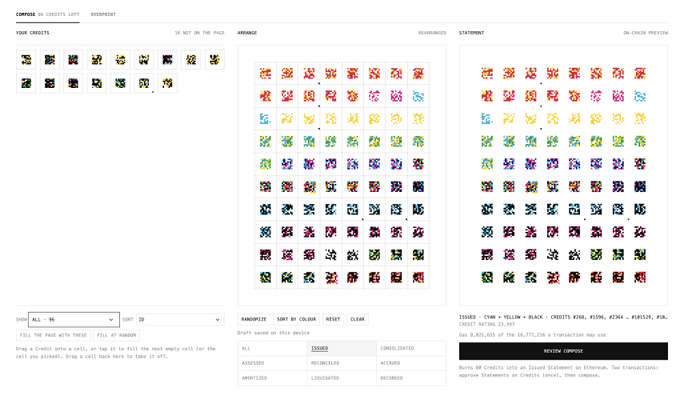Select the last cell in Arrange grid fifth row
Viewport: 680px width, 407px height.
(x=418, y=164)
